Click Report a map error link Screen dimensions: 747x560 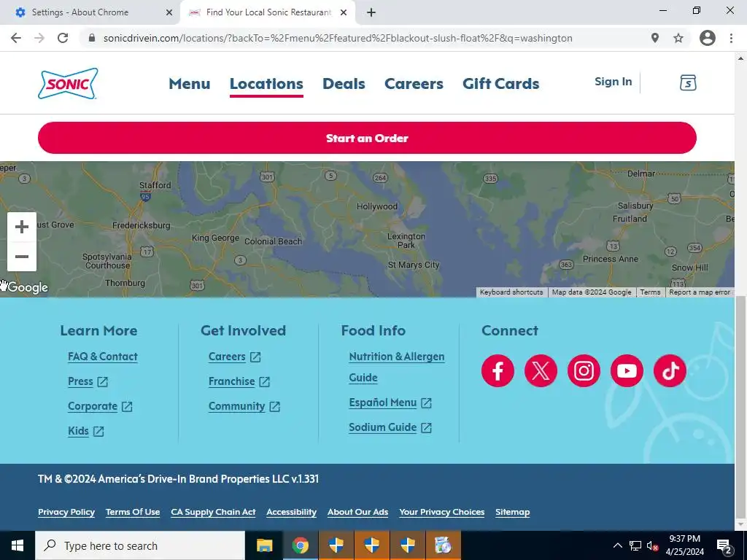click(x=700, y=292)
